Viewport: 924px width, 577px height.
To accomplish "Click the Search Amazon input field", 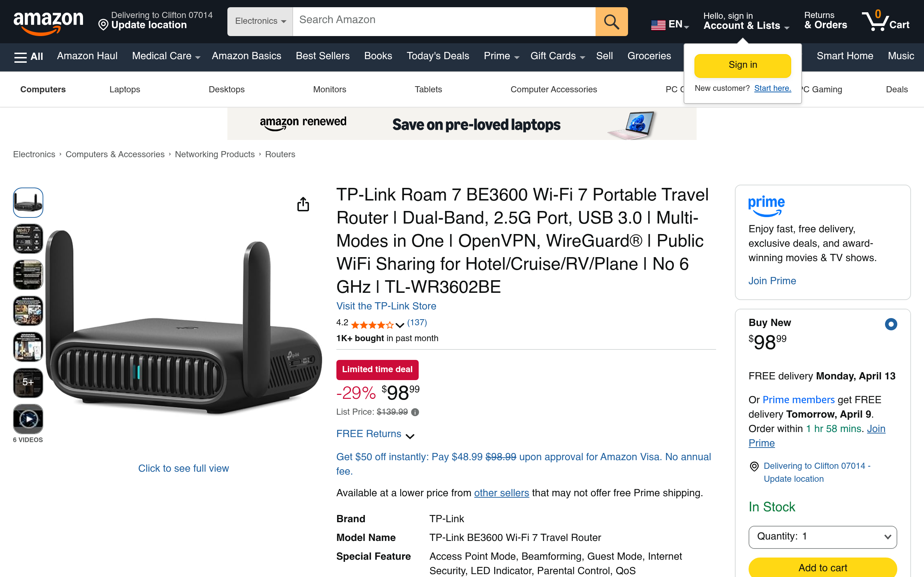I will [444, 22].
